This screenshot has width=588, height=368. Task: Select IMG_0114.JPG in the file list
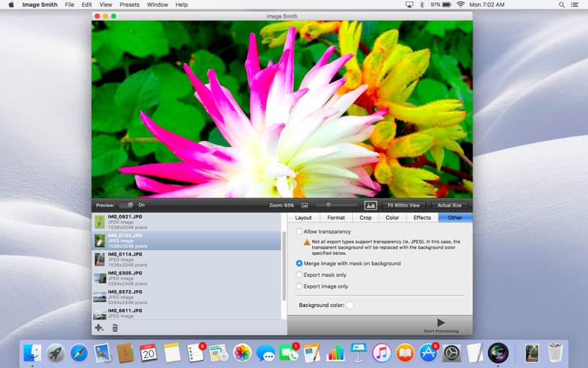click(x=187, y=260)
